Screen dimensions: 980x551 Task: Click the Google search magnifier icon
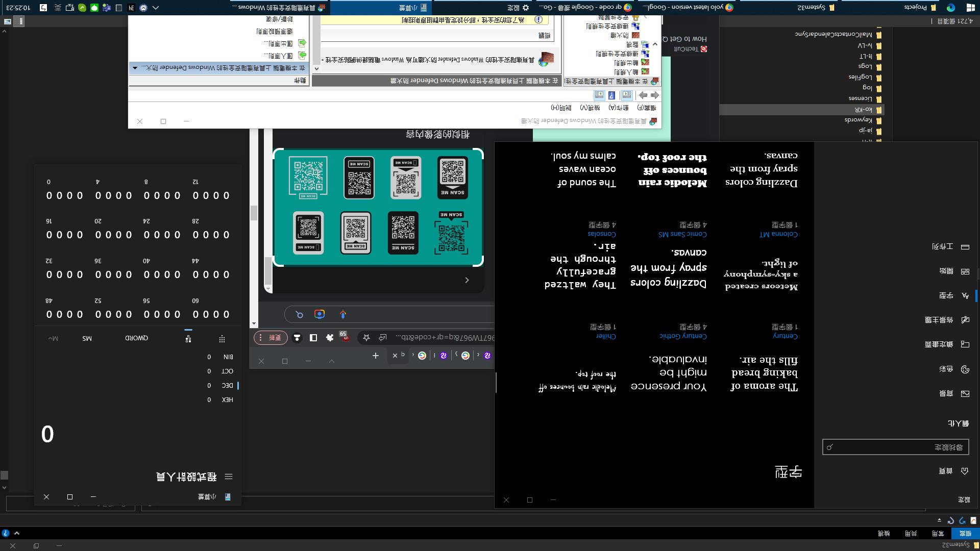(299, 314)
